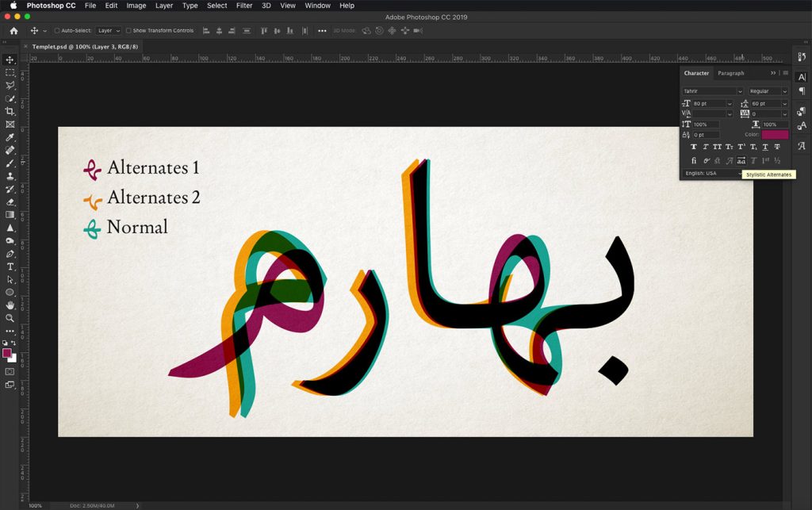812x510 pixels.
Task: Switch to the Paragraph tab
Action: coord(730,73)
